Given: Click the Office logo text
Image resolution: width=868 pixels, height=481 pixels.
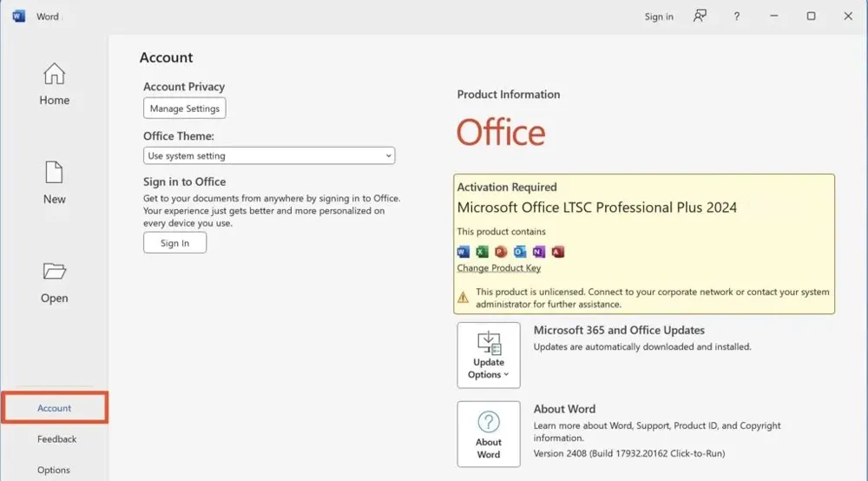Looking at the screenshot, I should pyautogui.click(x=501, y=133).
